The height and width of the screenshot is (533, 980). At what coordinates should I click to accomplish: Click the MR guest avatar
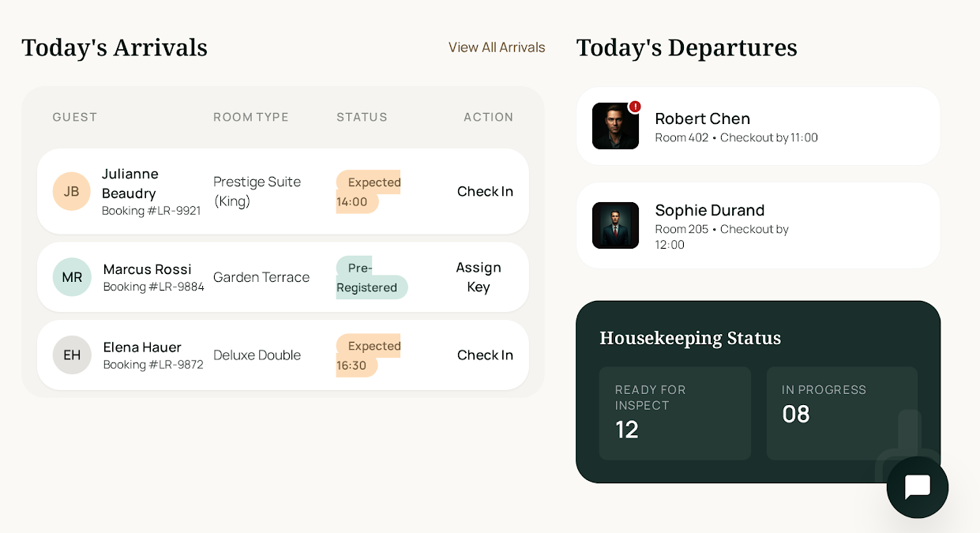point(72,277)
